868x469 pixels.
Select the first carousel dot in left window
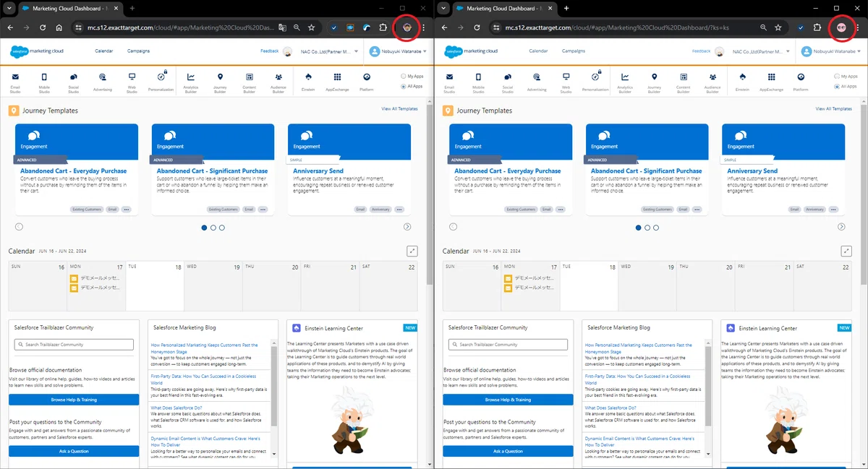coord(204,228)
